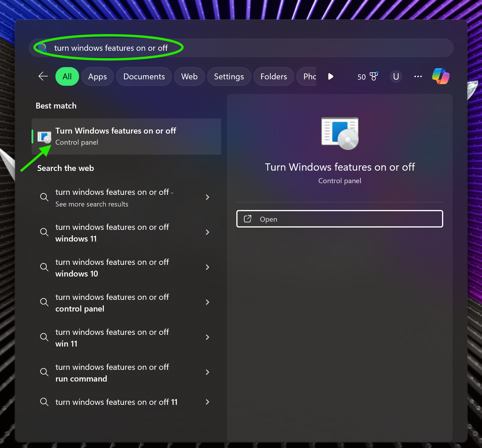Show more filter tabs with the play arrow
Screen dimensions: 482x448
(331, 76)
